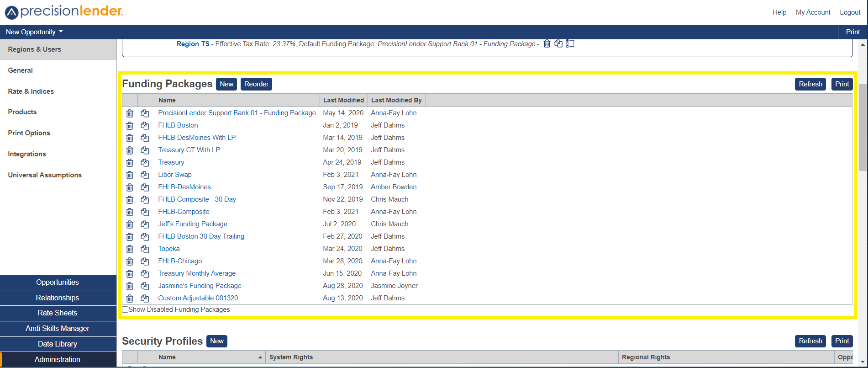The height and width of the screenshot is (368, 868).
Task: Sort Security Profiles by Name arrow
Action: pyautogui.click(x=260, y=357)
